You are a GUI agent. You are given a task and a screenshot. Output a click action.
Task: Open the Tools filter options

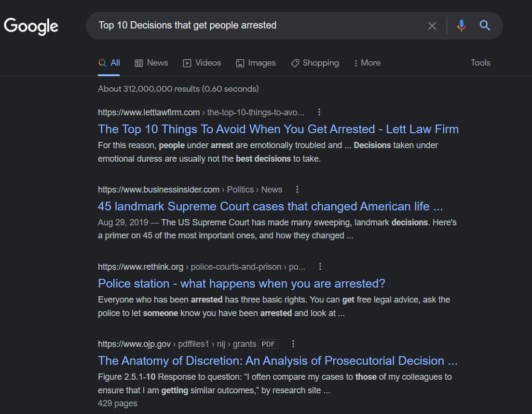[480, 63]
